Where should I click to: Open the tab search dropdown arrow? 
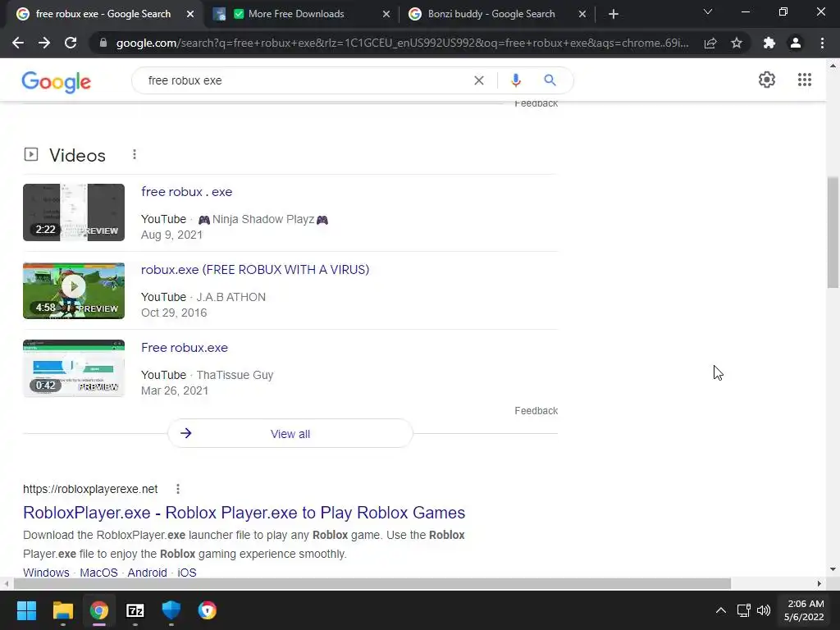[x=708, y=12]
